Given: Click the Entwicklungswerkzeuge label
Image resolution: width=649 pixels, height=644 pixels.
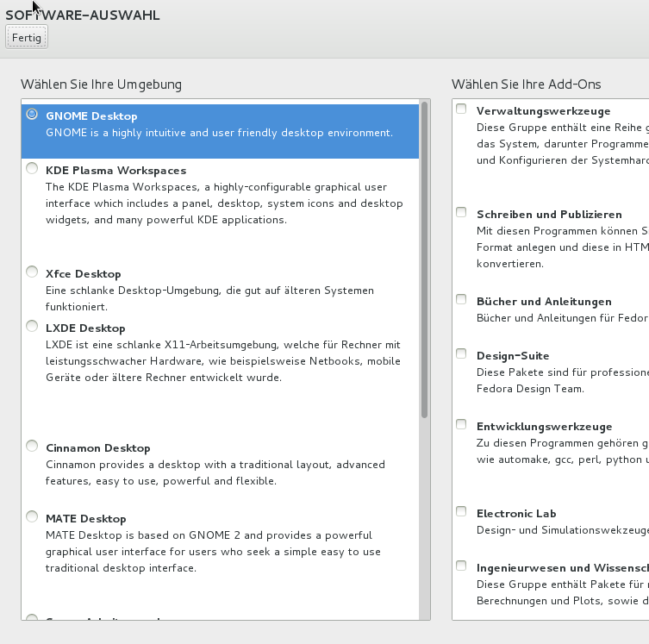Looking at the screenshot, I should point(545,427).
